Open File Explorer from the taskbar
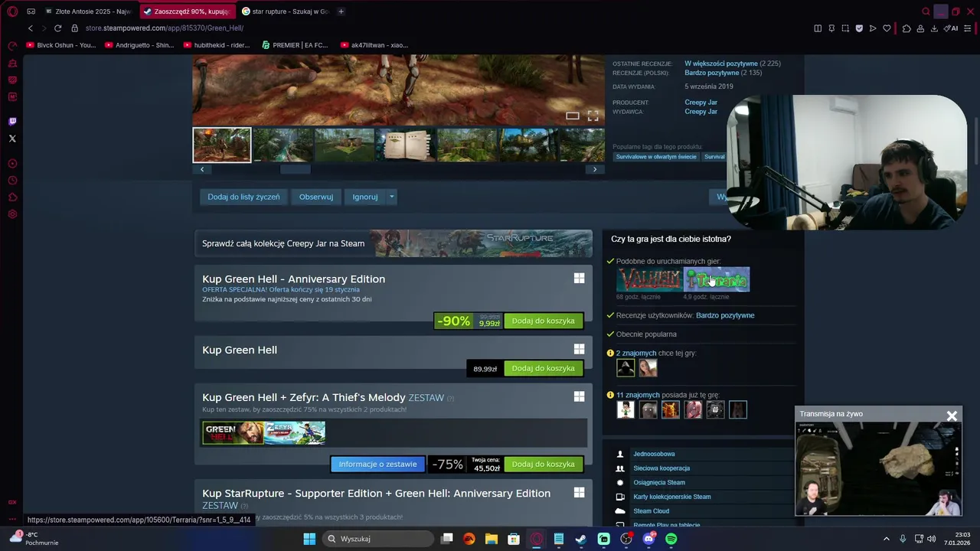Viewport: 980px width, 551px height. 492,539
